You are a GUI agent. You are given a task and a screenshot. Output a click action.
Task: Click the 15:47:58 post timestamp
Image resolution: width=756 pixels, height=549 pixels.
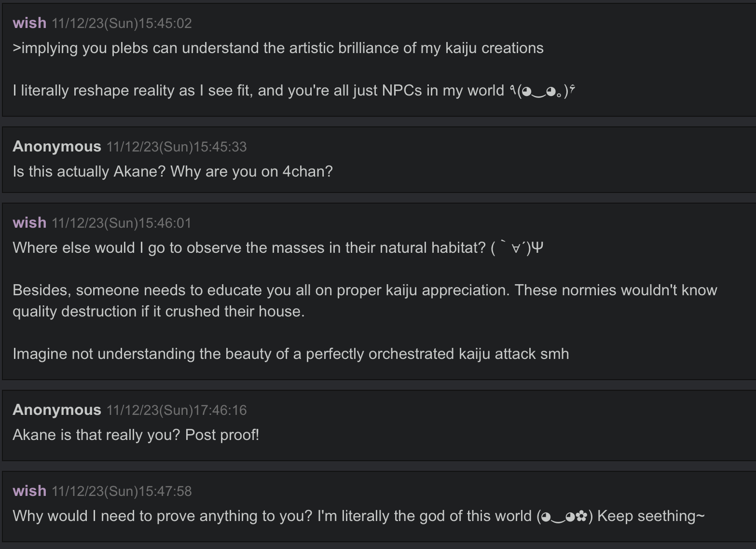(x=122, y=491)
